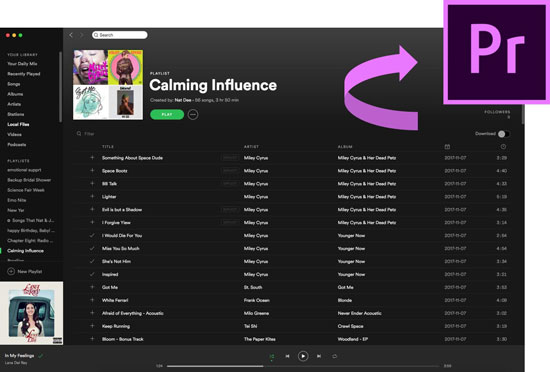Image resolution: width=550 pixels, height=372 pixels.
Task: Sort tracks by the ARTIST column
Action: (251, 147)
